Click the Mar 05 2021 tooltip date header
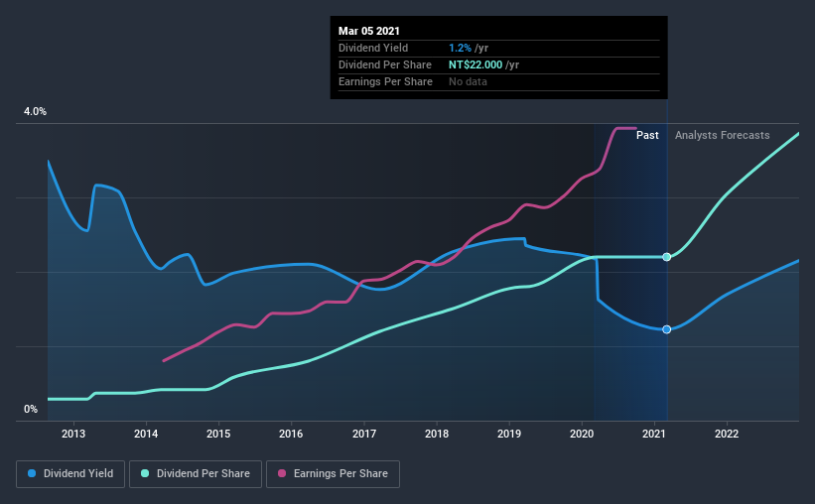Viewport: 815px width, 504px height. coord(369,31)
